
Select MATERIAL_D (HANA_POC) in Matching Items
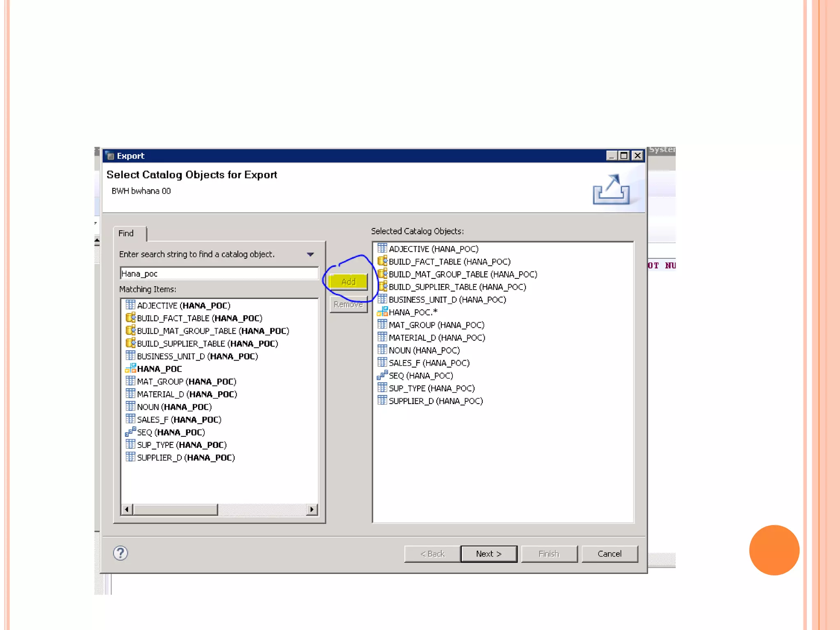187,394
